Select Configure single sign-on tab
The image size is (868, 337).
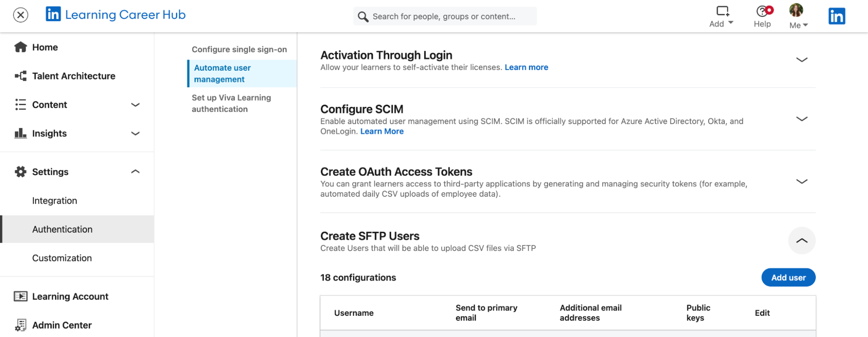(x=239, y=50)
